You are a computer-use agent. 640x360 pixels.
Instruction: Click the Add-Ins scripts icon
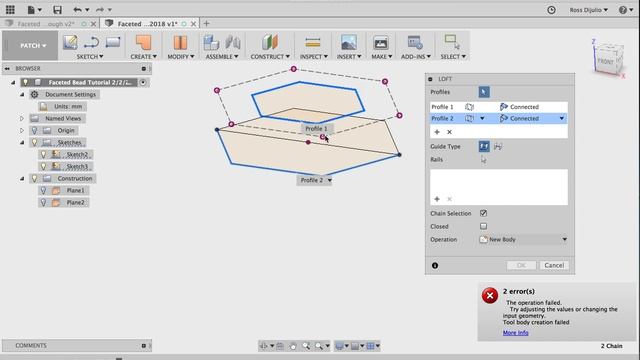tap(415, 42)
